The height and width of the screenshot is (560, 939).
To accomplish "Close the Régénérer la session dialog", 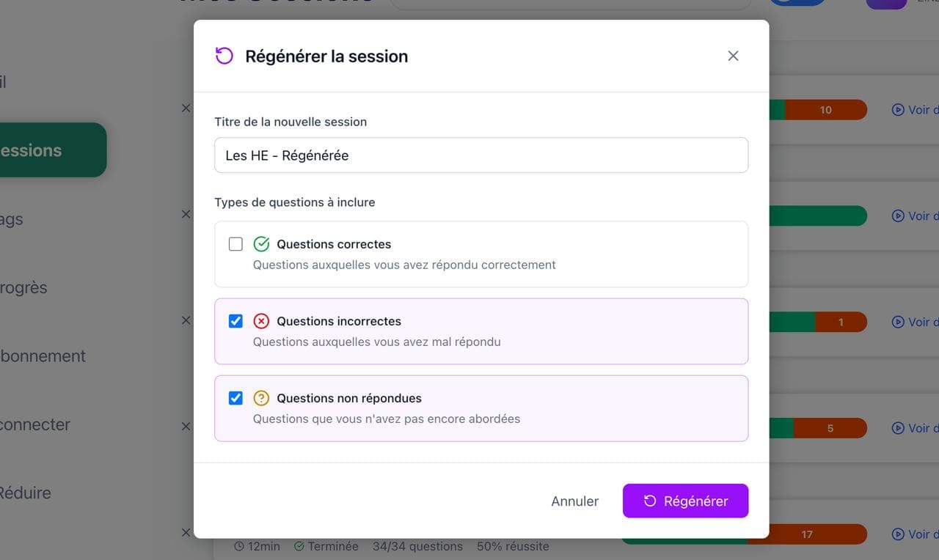I will pos(732,55).
